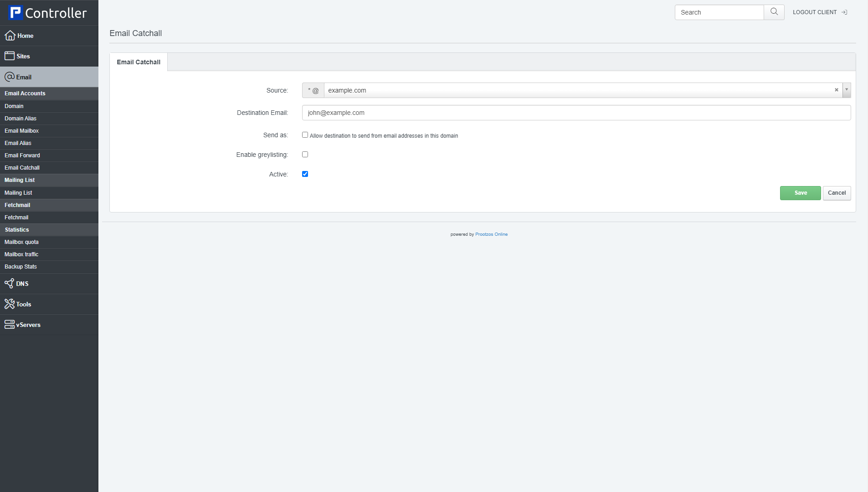The image size is (868, 492).
Task: Enable the Send as permission checkbox
Action: click(x=305, y=135)
